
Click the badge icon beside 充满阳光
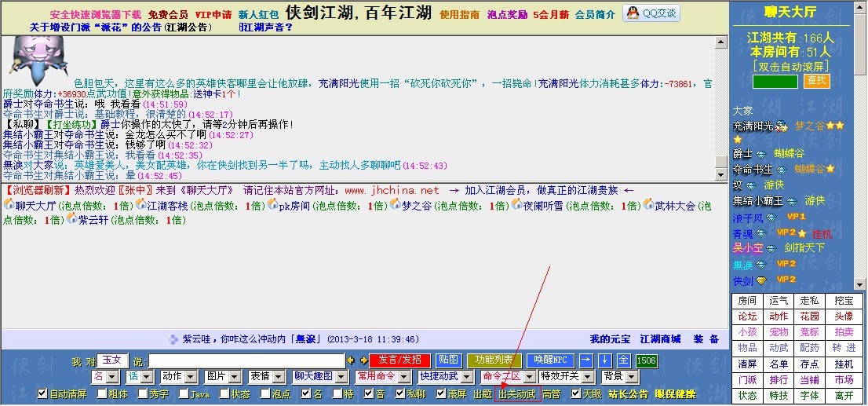(x=782, y=127)
